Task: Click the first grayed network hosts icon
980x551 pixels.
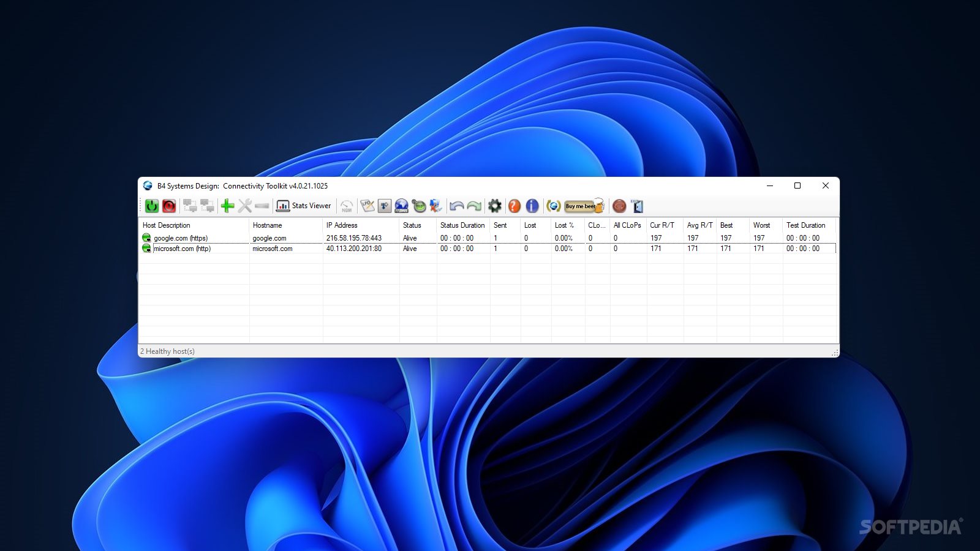Action: click(190, 206)
